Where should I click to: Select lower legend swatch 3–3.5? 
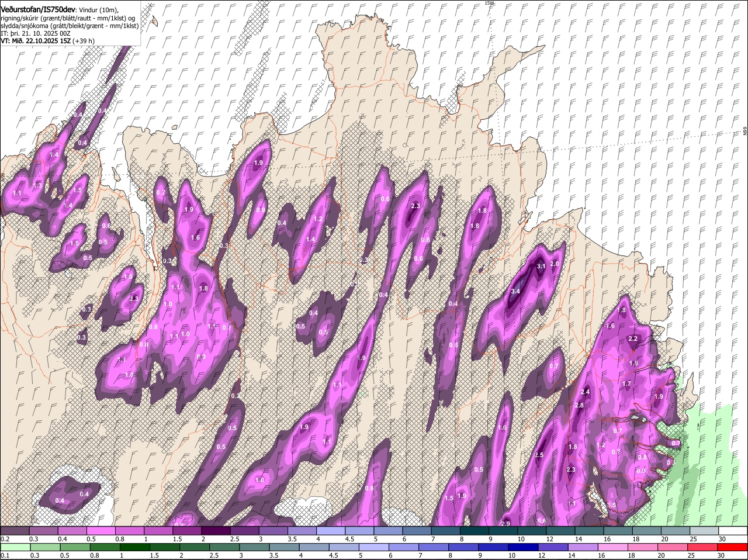pyautogui.click(x=254, y=547)
